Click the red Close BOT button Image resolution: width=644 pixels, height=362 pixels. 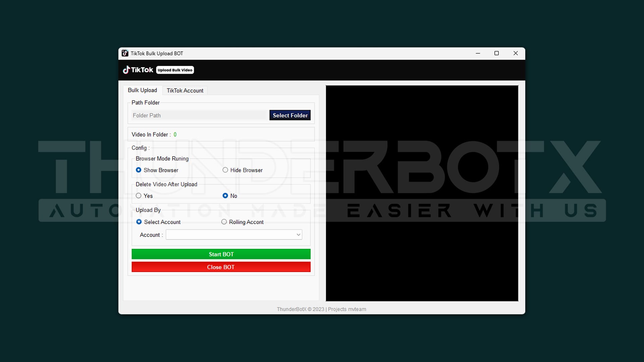click(x=221, y=267)
